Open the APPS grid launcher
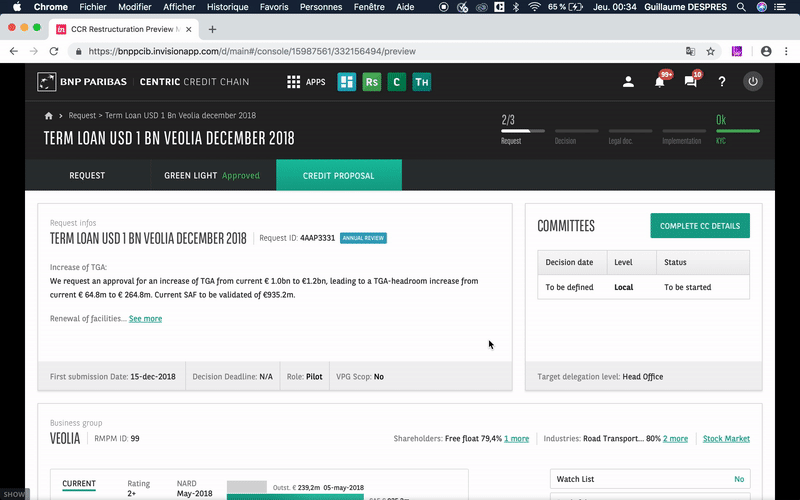This screenshot has width=800, height=500. 306,82
